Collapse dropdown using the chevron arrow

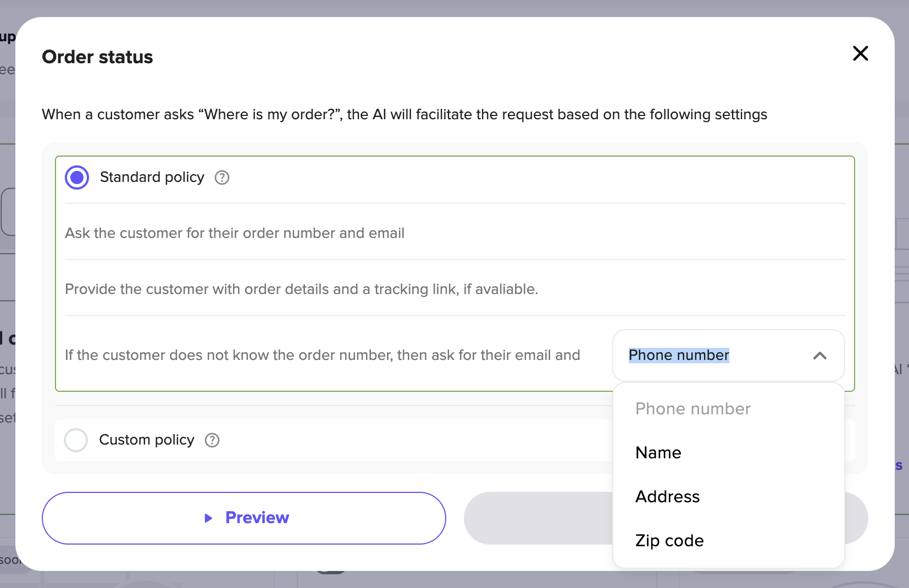pyautogui.click(x=819, y=356)
